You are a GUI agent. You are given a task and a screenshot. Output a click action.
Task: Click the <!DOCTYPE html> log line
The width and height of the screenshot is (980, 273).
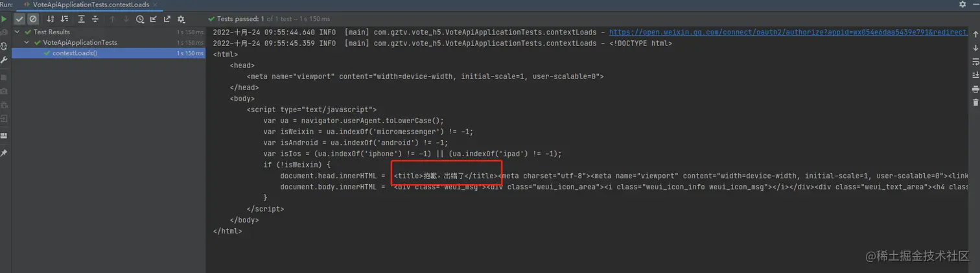[443, 43]
